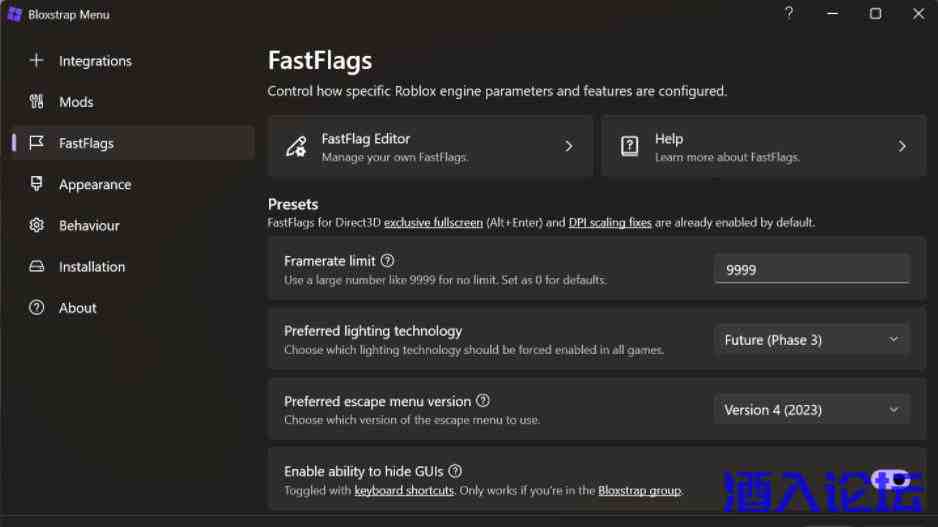Go to the Installation menu item
Screen dimensions: 938x527
pyautogui.click(x=92, y=267)
